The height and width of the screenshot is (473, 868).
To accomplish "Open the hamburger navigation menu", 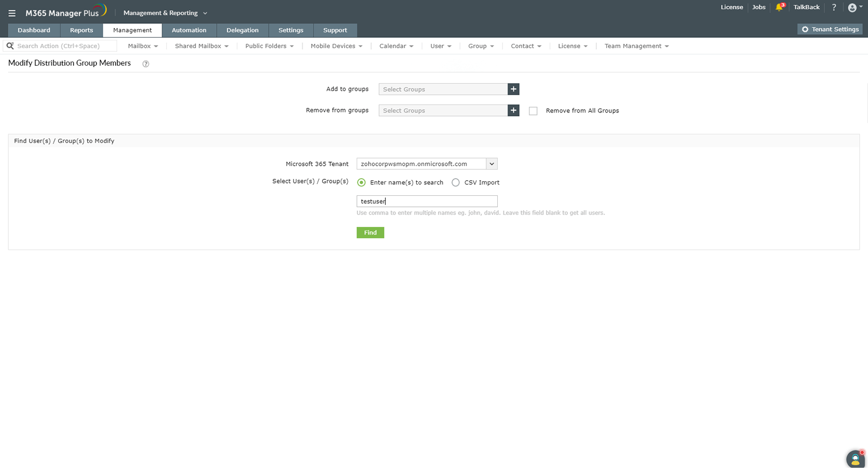I will tap(12, 13).
